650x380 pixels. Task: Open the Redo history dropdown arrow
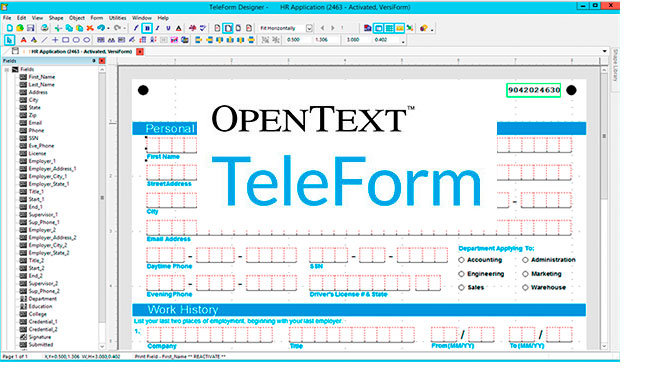125,28
